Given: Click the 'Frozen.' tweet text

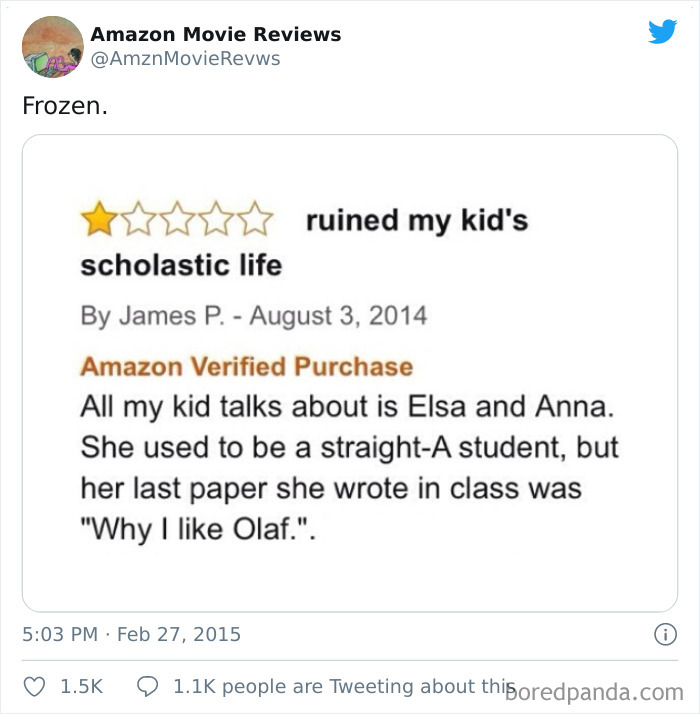Looking at the screenshot, I should 64,105.
